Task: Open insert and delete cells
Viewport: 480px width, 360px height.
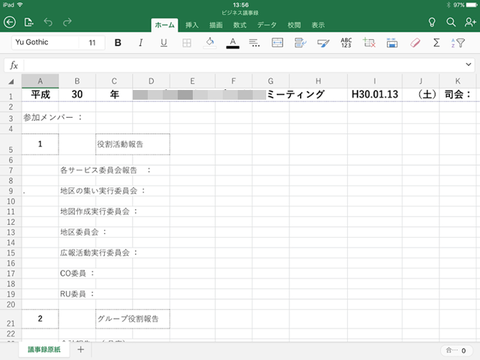Action: point(369,43)
